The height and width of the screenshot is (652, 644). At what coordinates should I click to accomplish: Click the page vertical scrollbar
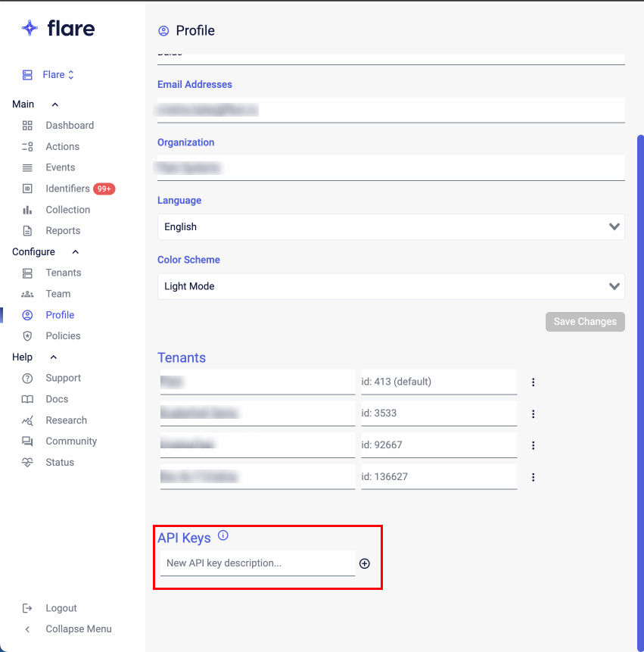(x=640, y=379)
